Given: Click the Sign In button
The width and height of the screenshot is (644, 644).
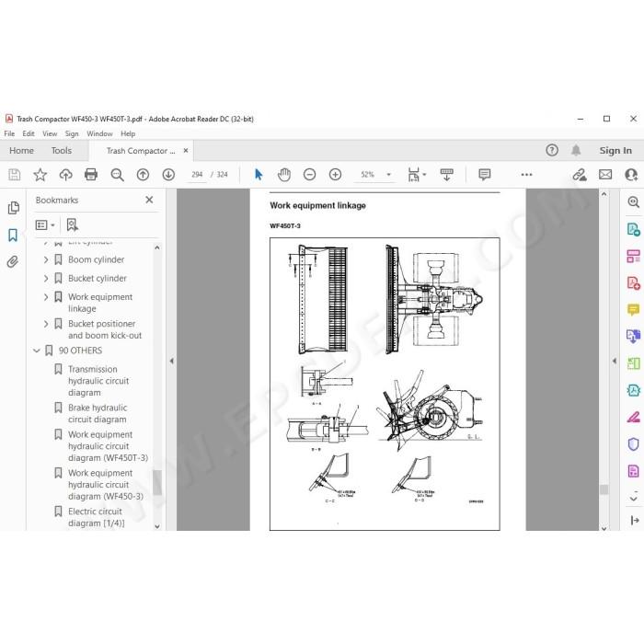Looking at the screenshot, I should coord(615,150).
